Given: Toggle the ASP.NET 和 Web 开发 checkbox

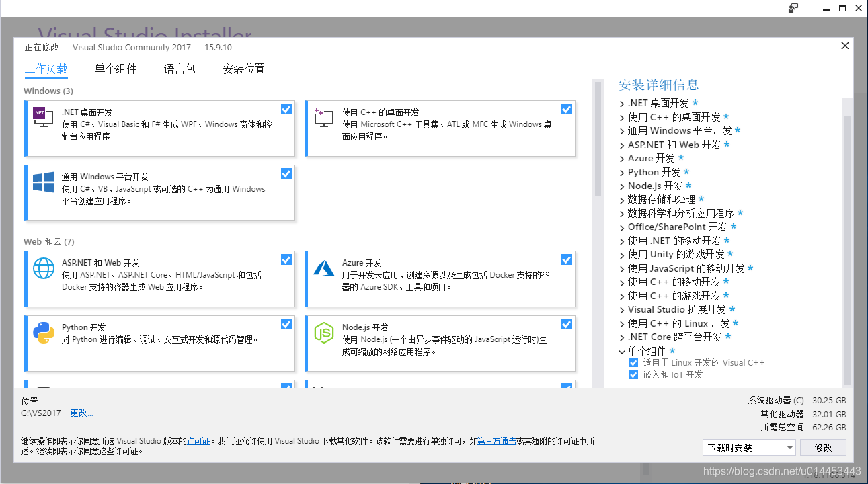Looking at the screenshot, I should [x=286, y=259].
